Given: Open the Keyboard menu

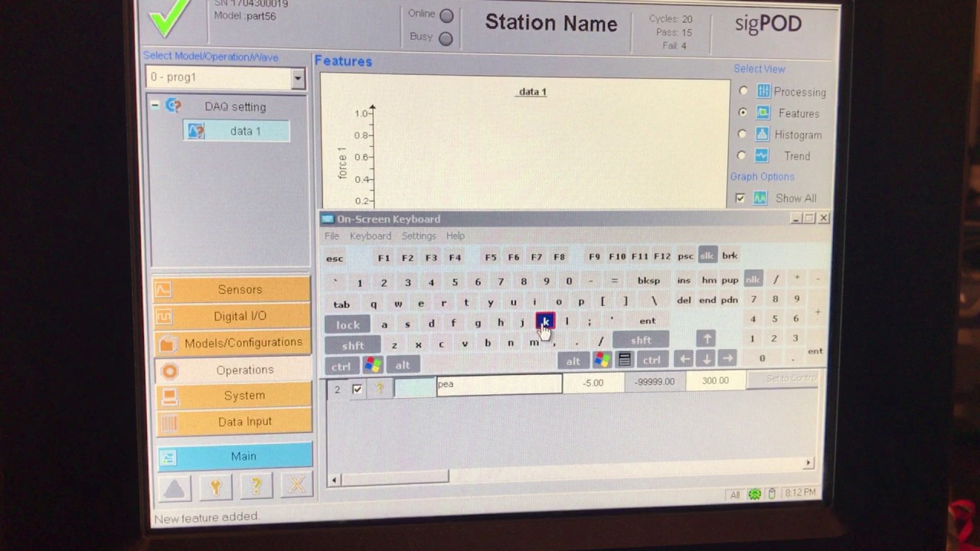Looking at the screenshot, I should pyautogui.click(x=370, y=236).
